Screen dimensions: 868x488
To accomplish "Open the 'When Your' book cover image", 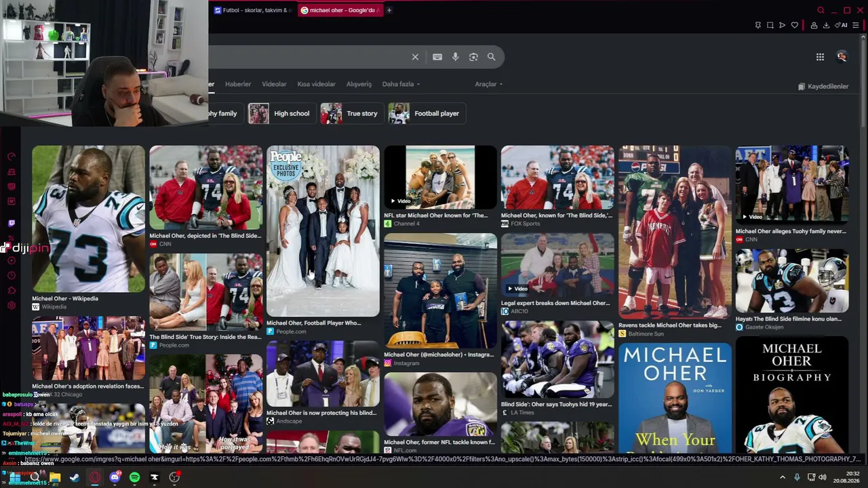I will (x=675, y=398).
